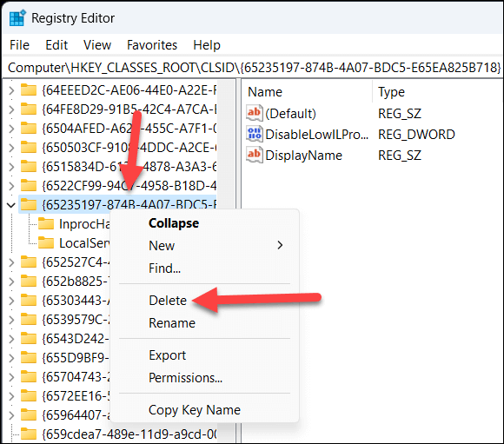Open the Edit menu
This screenshot has height=444, width=504.
[56, 45]
